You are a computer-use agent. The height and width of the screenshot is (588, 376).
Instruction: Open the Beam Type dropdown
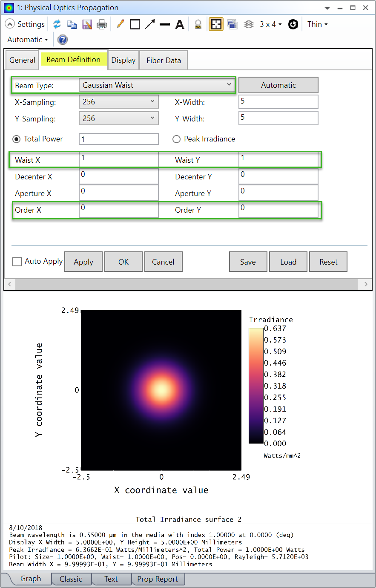[157, 85]
